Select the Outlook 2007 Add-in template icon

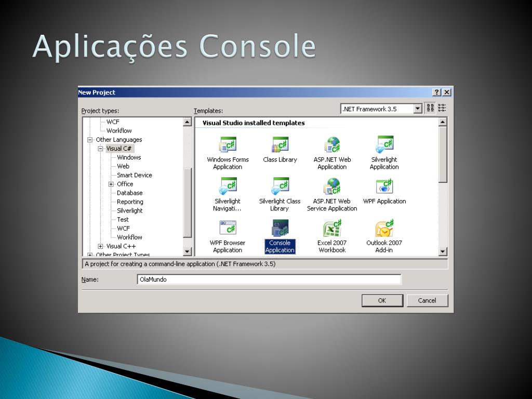384,228
